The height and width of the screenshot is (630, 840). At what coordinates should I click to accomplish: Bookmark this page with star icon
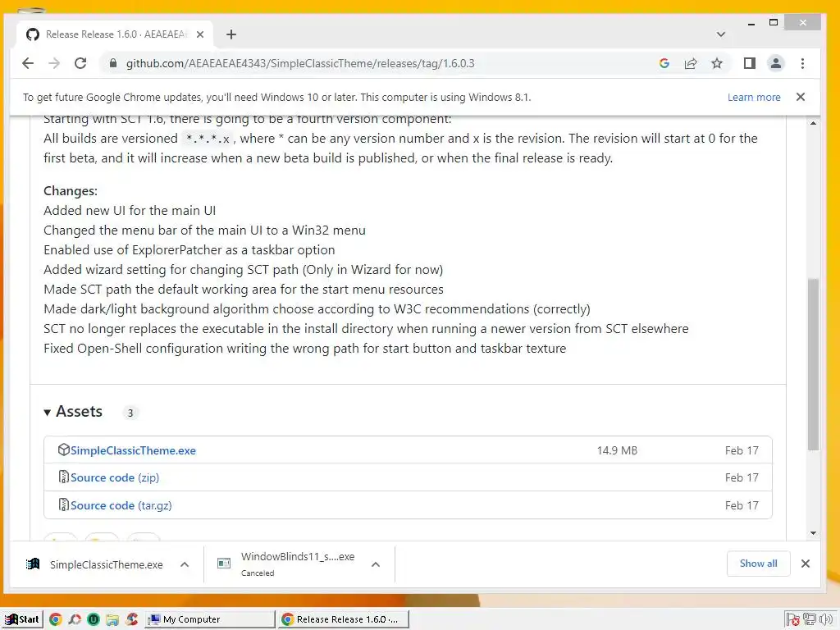click(717, 63)
